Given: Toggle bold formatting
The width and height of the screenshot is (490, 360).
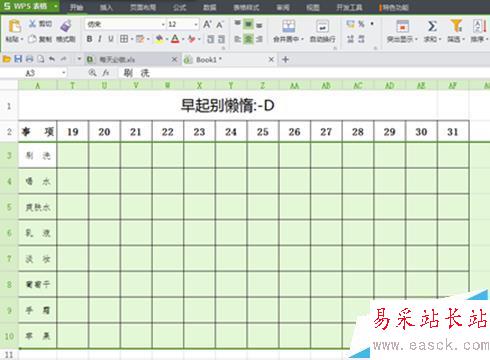Looking at the screenshot, I should [x=89, y=39].
